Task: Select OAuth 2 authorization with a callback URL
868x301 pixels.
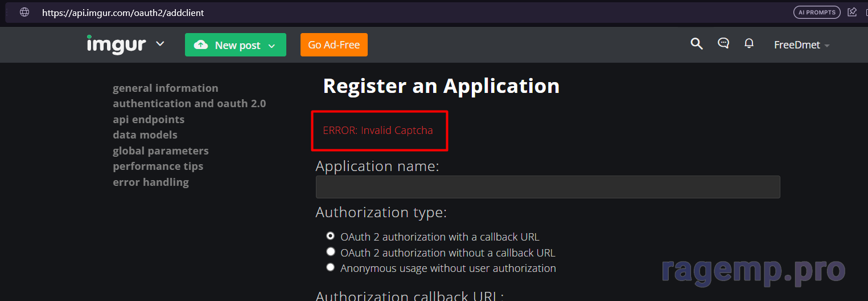Action: coord(330,236)
